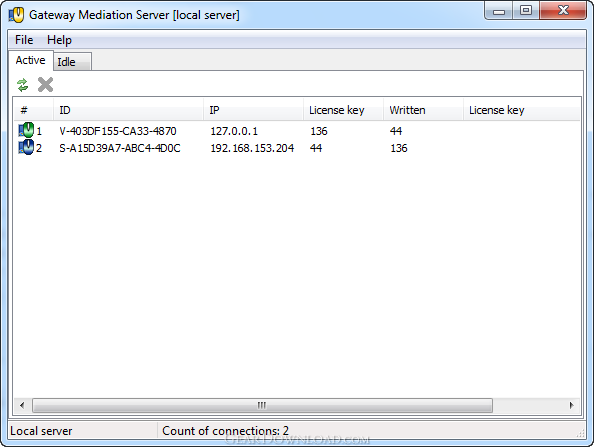This screenshot has width=594, height=447.
Task: Click the horizontal scrollbar thumb
Action: coord(262,405)
